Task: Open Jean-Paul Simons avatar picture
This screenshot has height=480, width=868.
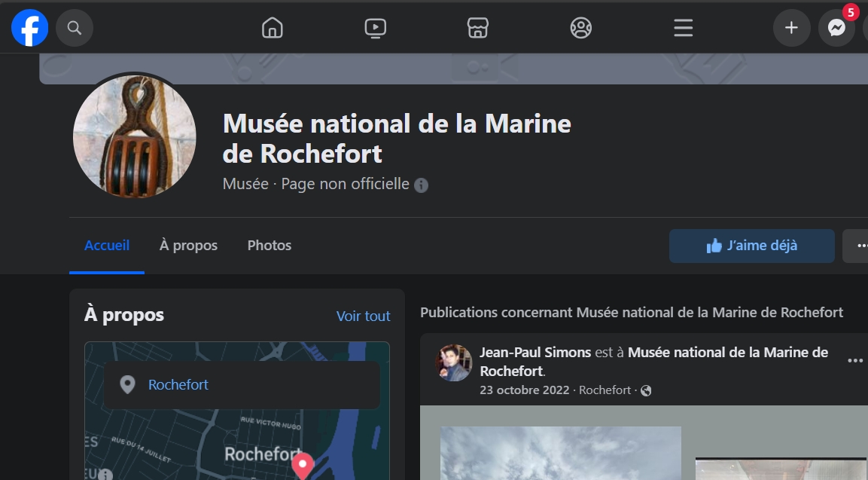Action: 454,363
